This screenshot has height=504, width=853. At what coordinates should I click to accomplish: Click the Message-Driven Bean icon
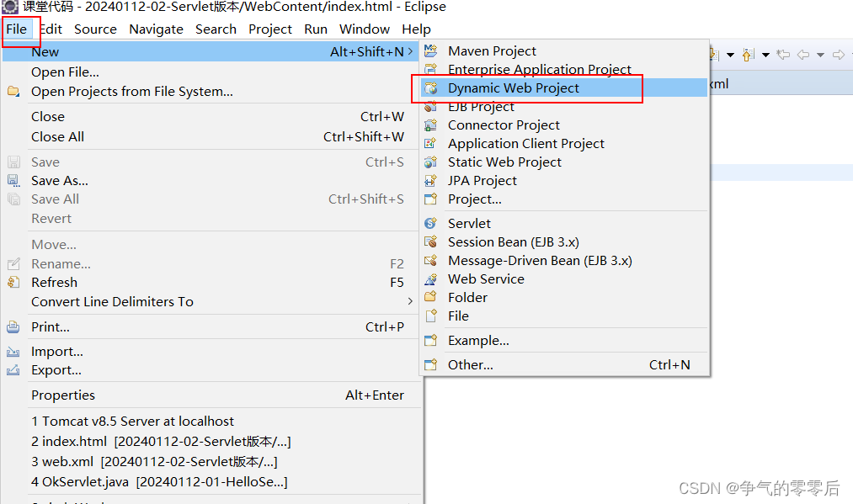point(431,261)
